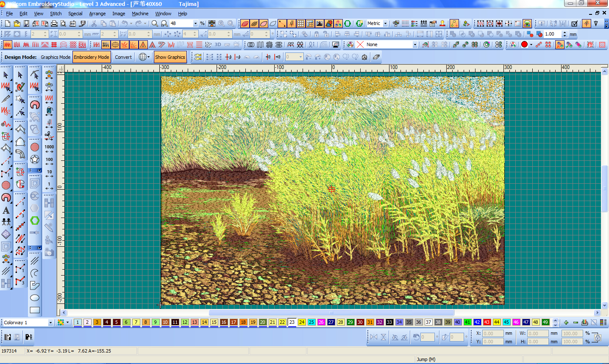This screenshot has height=364, width=609.
Task: Select the Ellipse shape tool
Action: (x=35, y=298)
